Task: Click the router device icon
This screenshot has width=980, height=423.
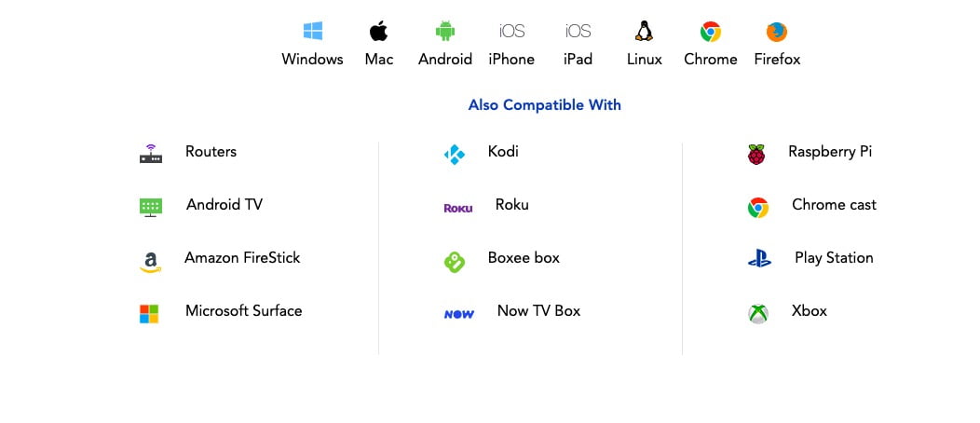Action: click(151, 154)
